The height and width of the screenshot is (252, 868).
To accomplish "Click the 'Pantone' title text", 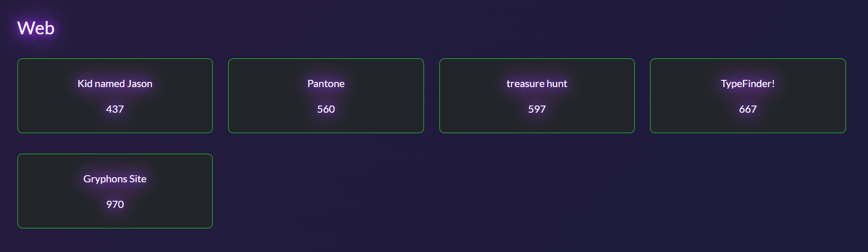I will click(x=326, y=83).
